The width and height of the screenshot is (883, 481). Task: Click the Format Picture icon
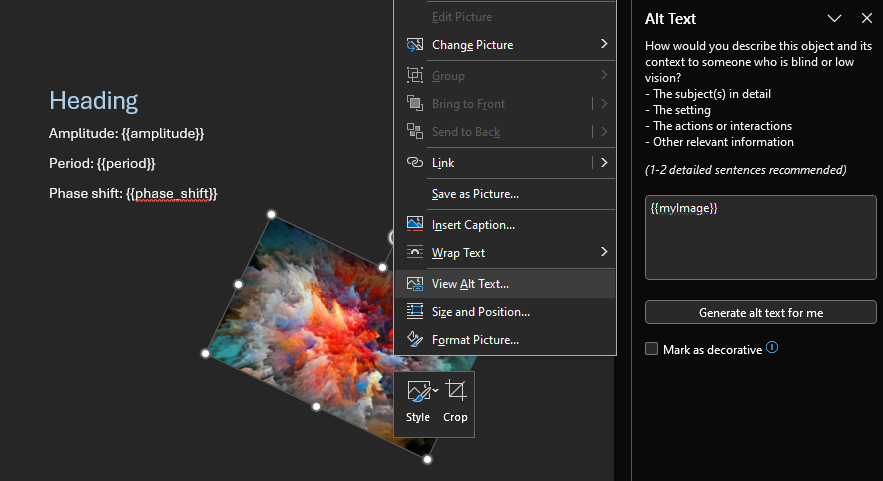(x=415, y=340)
